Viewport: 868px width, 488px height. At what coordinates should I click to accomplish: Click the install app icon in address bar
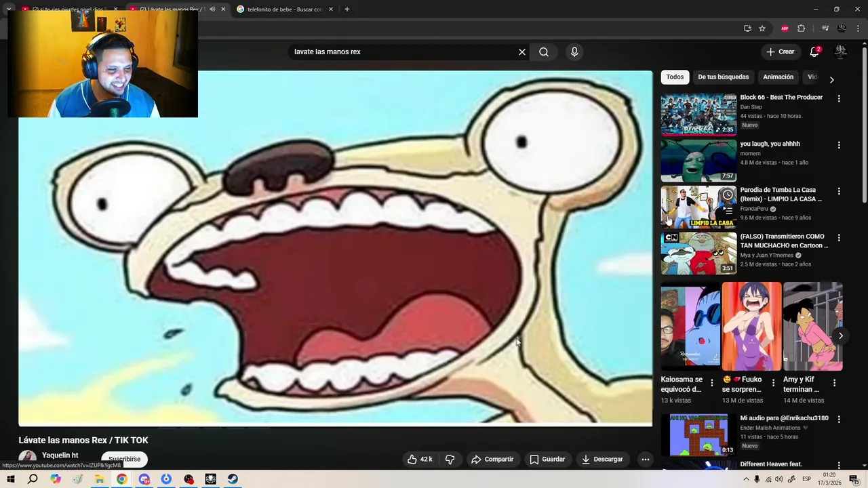[747, 28]
